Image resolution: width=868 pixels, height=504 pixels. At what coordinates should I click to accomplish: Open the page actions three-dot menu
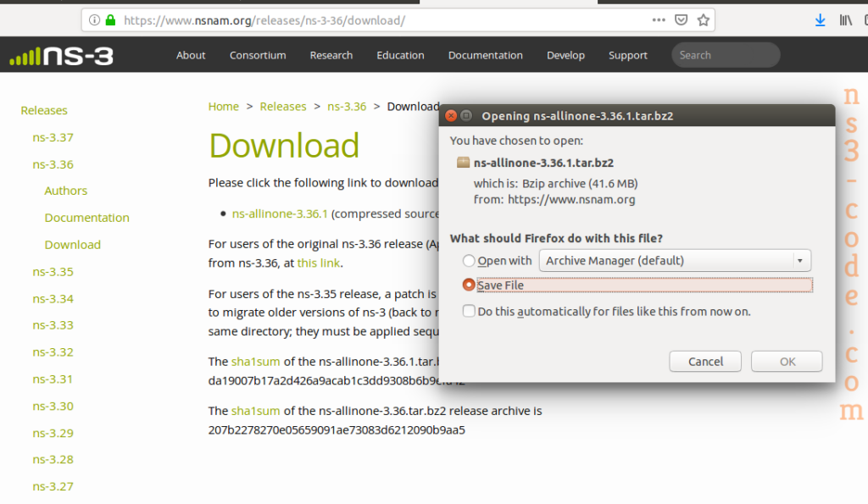(658, 20)
